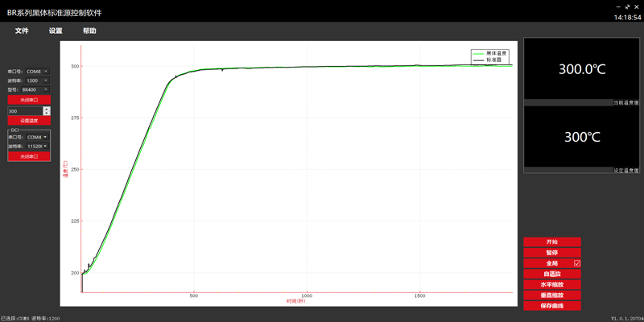The width and height of the screenshot is (644, 322).
Task: Toggle the 全局 checkbox
Action: pyautogui.click(x=577, y=263)
